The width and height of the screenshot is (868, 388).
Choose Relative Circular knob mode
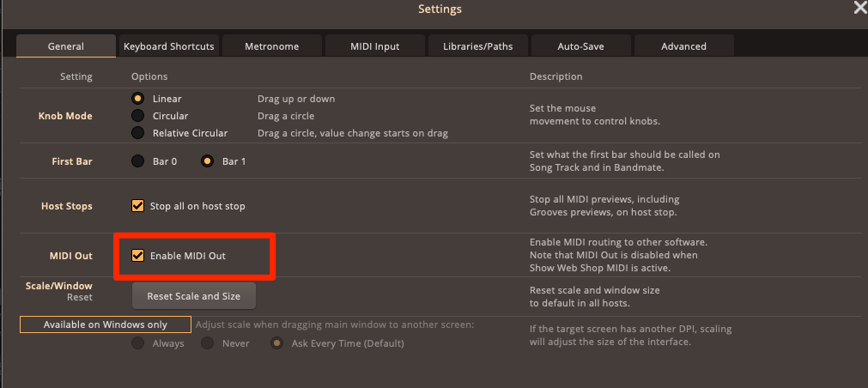(x=137, y=133)
